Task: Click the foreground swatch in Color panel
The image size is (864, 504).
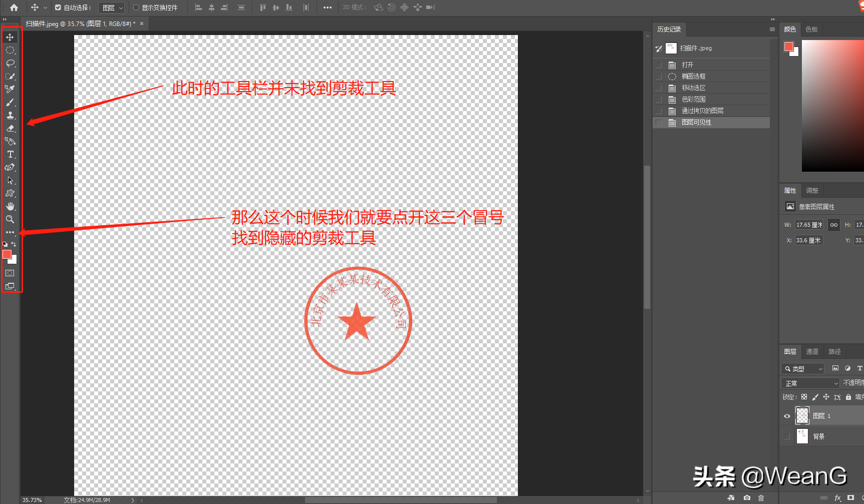Action: point(789,47)
